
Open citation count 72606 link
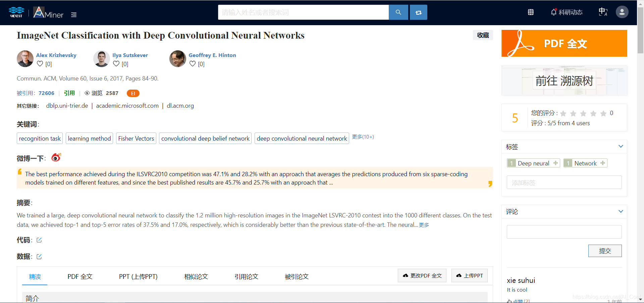tap(46, 93)
